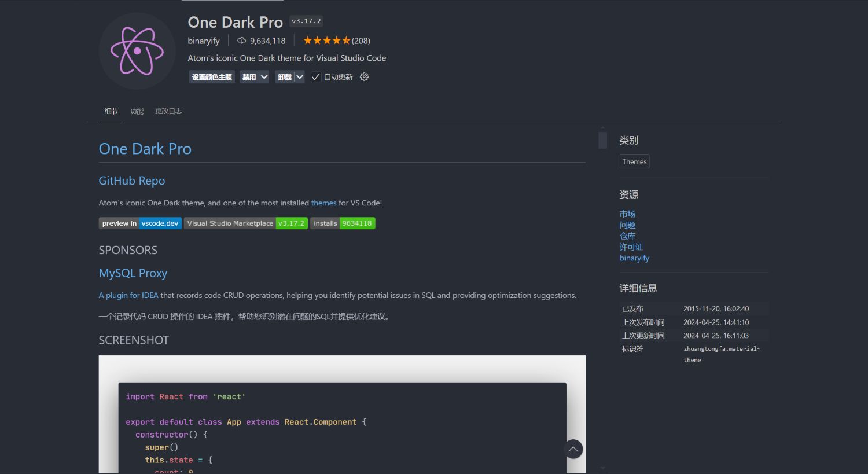
Task: Click the preview in vscode.dev badge
Action: (140, 223)
